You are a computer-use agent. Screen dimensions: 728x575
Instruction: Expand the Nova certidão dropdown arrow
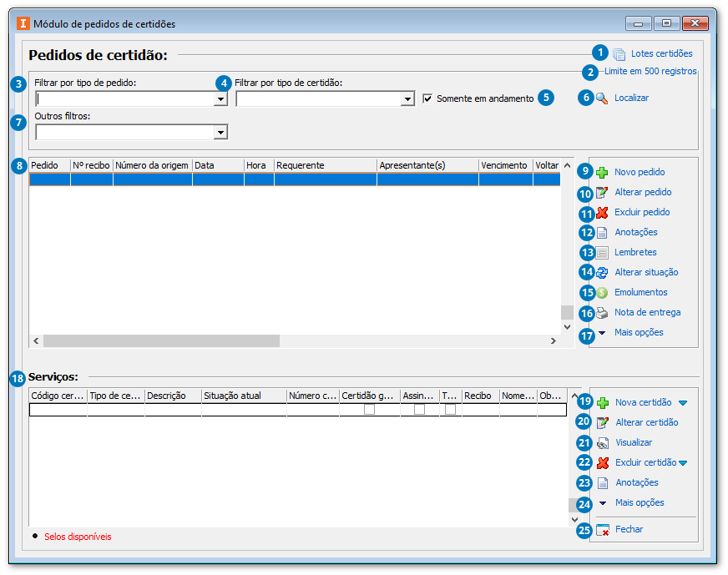coord(683,403)
